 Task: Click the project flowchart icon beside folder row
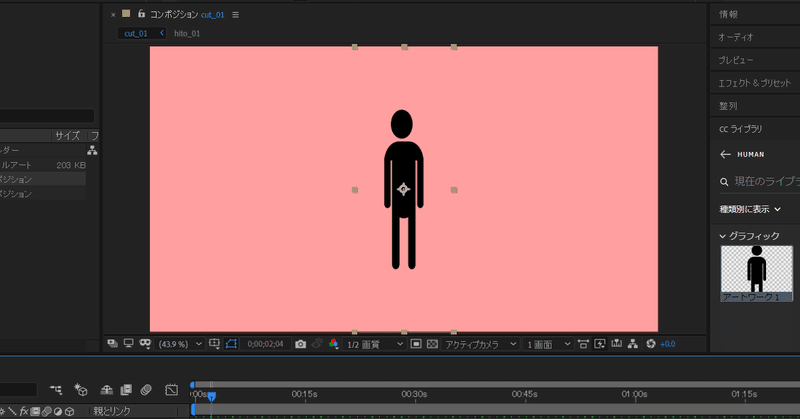pyautogui.click(x=92, y=151)
